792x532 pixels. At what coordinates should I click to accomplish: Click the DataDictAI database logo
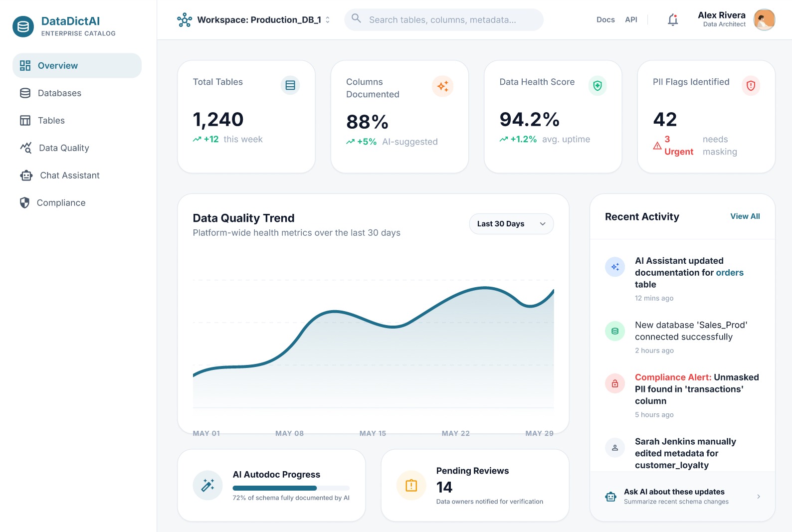23,26
